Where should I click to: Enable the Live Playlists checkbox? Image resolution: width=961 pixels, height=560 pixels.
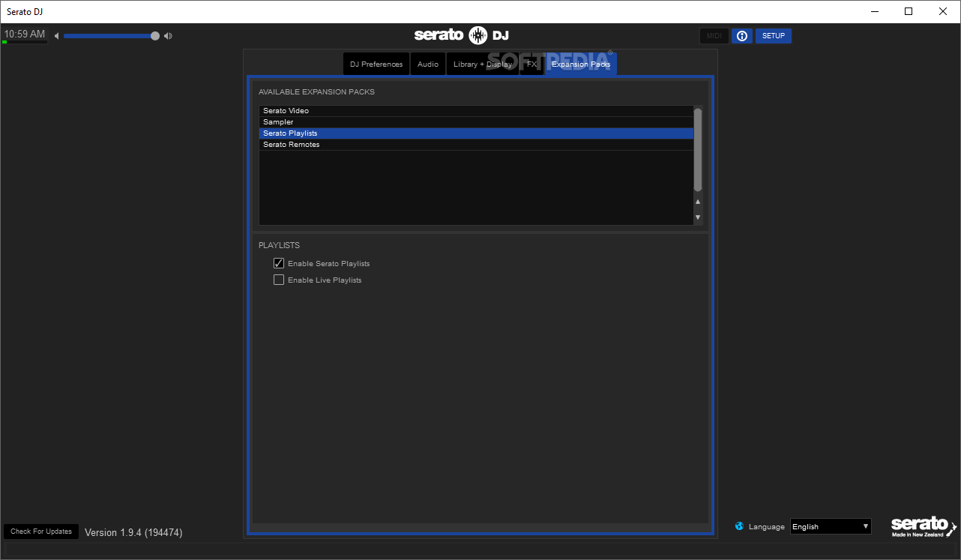click(279, 280)
